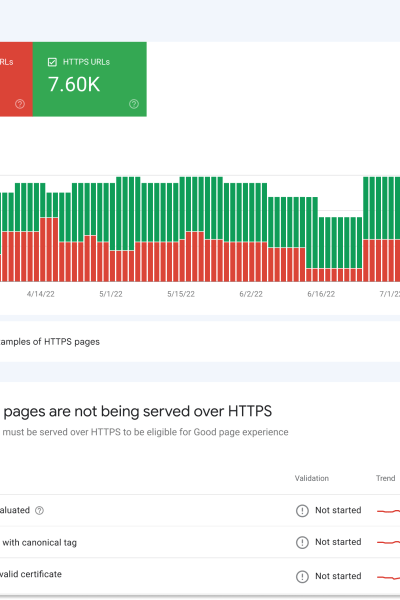
Task: Click 'pages are not being served over HTTPS' heading
Action: point(137,411)
